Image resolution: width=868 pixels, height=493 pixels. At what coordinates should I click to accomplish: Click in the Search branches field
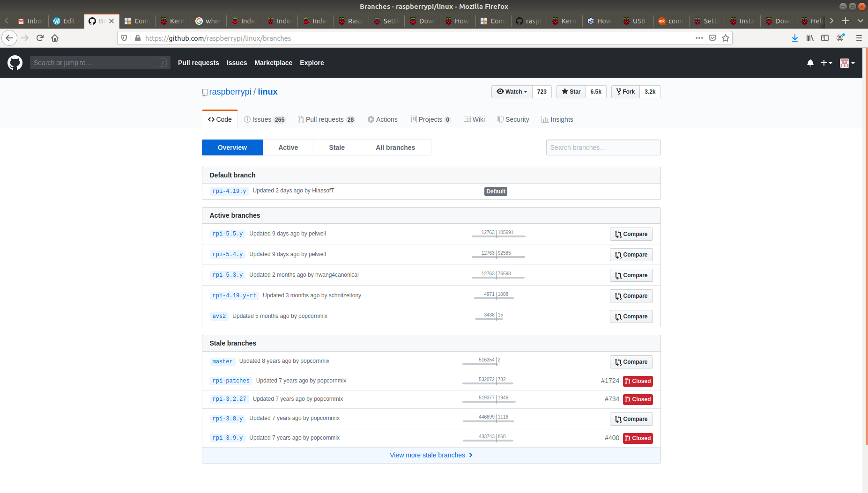pyautogui.click(x=603, y=147)
